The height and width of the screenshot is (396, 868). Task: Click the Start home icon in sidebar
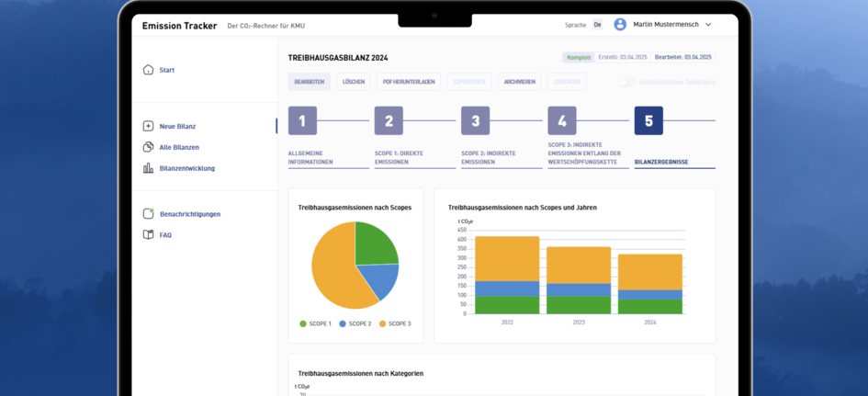tap(148, 70)
